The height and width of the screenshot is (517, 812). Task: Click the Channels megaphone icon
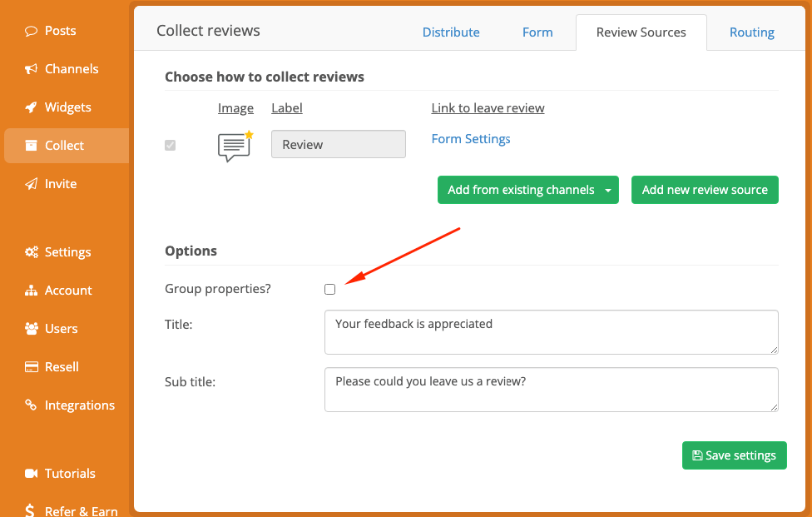[x=31, y=69]
